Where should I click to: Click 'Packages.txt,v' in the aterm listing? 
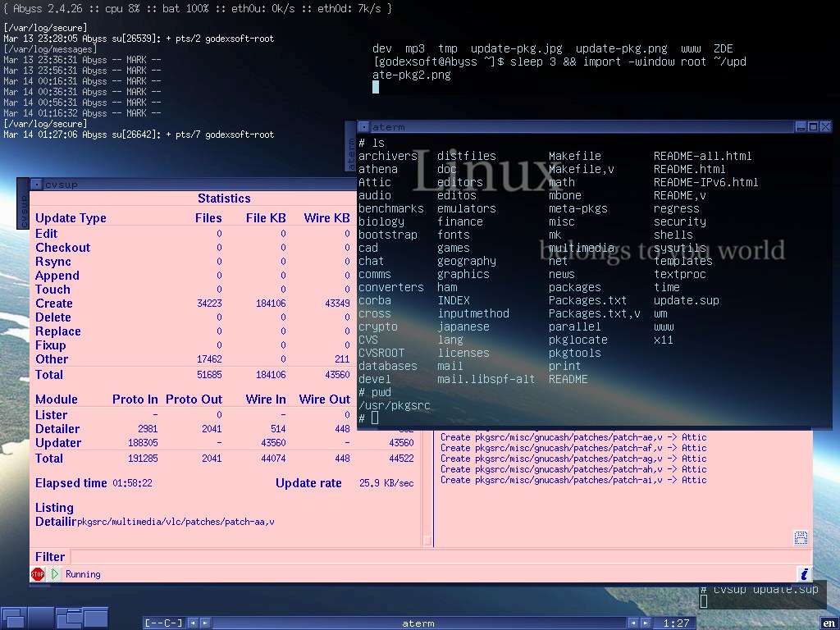tap(594, 313)
